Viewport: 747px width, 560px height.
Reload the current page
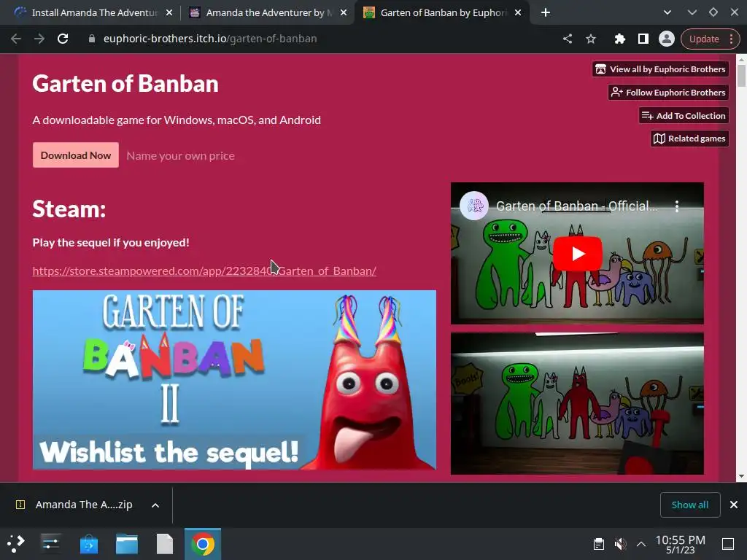63,39
